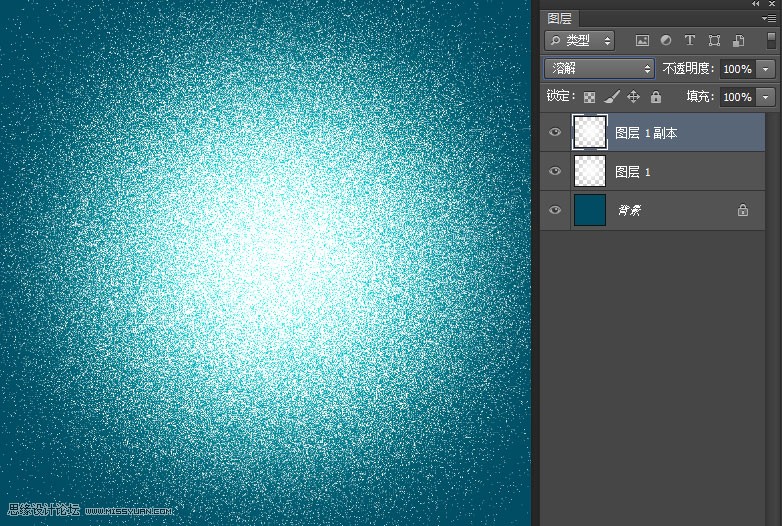Viewport: 782px width, 526px height.
Task: Filter for smart objects icon
Action: point(739,41)
